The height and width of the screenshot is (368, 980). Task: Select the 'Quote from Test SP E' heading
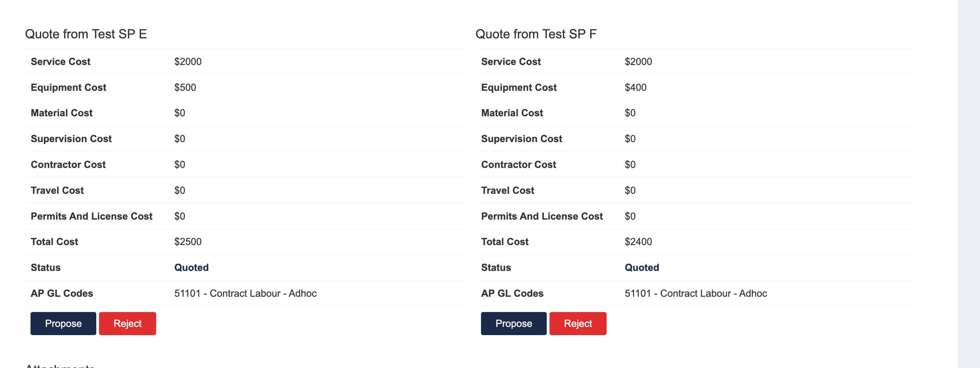[86, 34]
